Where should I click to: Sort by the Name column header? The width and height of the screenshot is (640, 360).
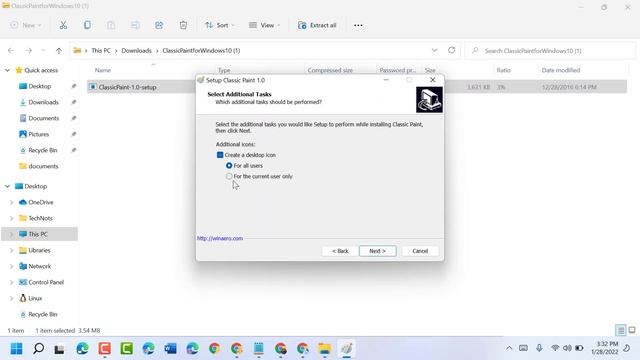click(x=103, y=70)
